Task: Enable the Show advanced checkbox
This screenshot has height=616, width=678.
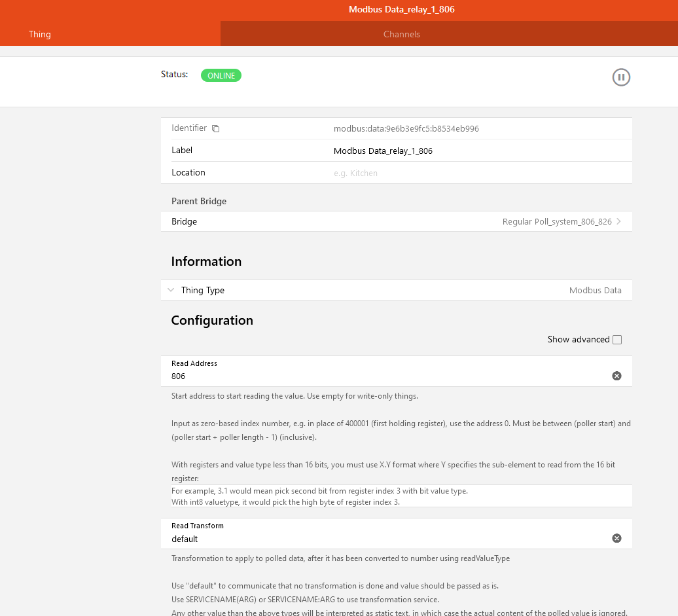Action: coord(617,340)
